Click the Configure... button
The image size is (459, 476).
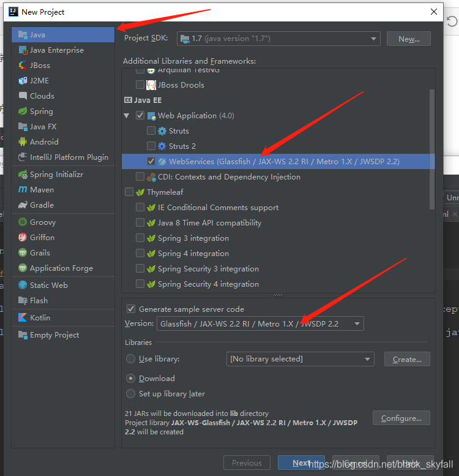pyautogui.click(x=401, y=418)
